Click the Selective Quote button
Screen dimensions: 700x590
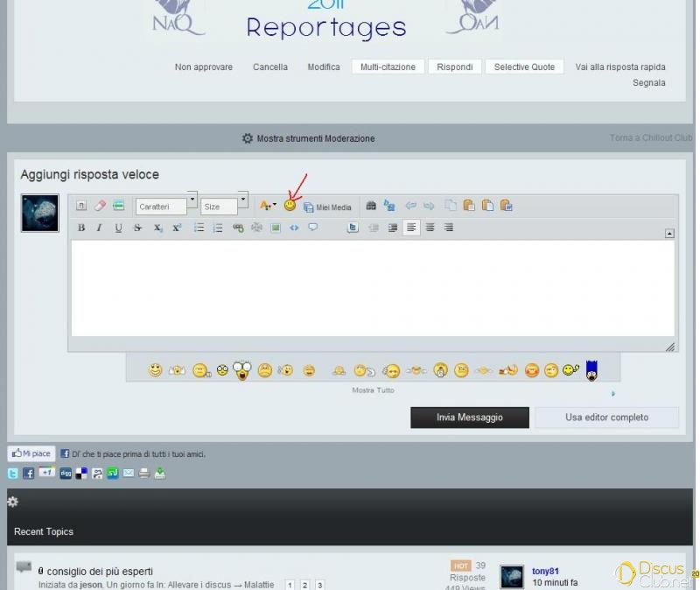(x=524, y=67)
